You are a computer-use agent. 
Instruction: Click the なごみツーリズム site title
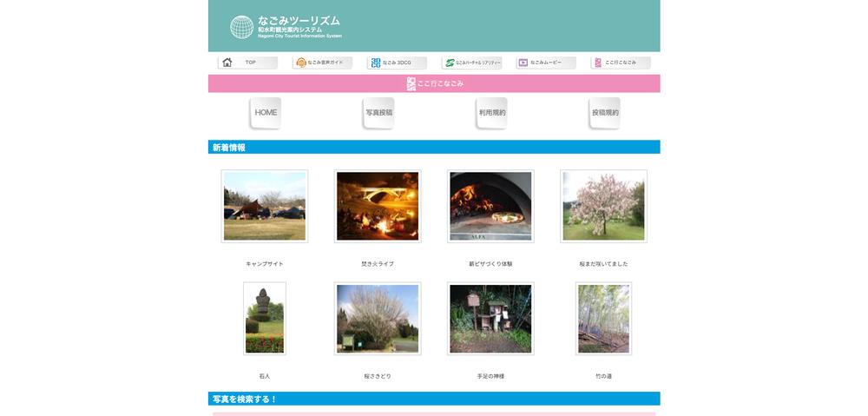[299, 21]
